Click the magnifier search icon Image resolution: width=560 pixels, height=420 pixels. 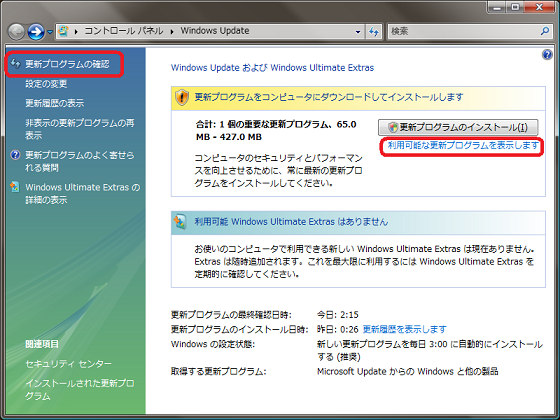(x=545, y=31)
